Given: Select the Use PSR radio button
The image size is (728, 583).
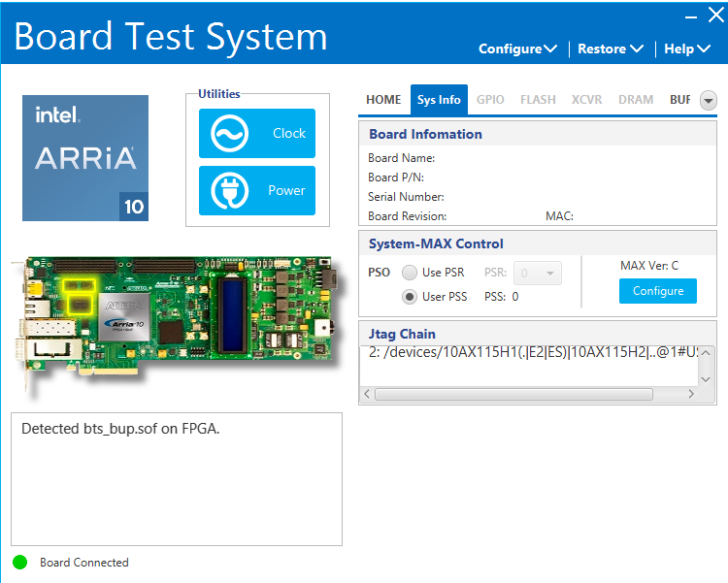Looking at the screenshot, I should (x=410, y=273).
